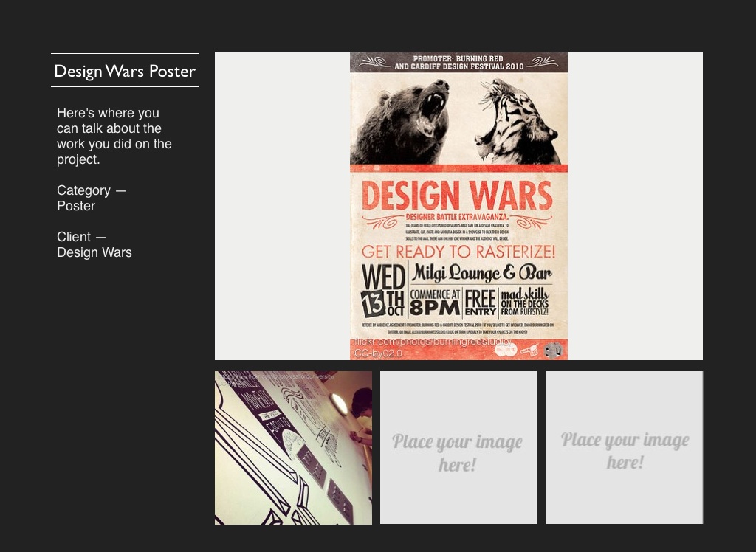Click the Milgi Lounge & Bar text
756x552 pixels.
point(481,274)
